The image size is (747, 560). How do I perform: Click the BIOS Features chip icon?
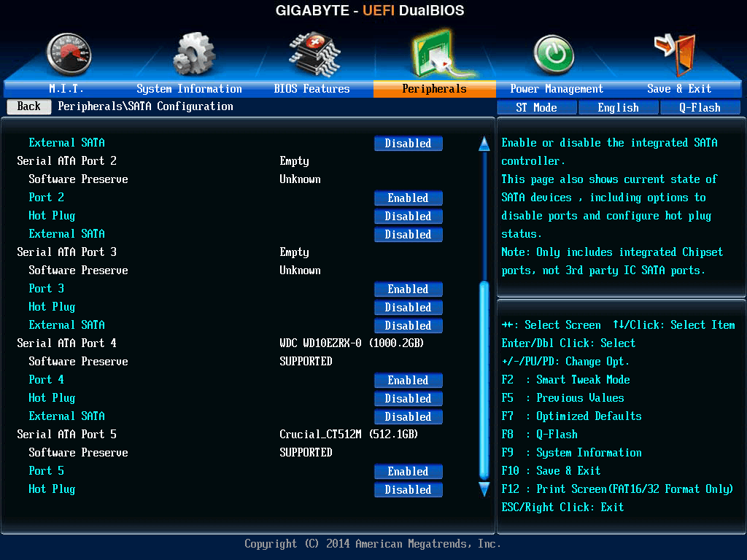[x=315, y=54]
